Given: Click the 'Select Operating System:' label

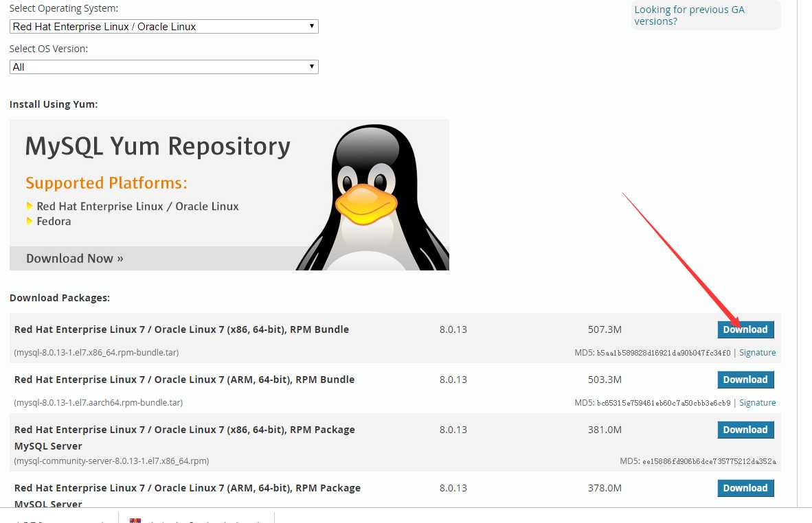Looking at the screenshot, I should click(x=64, y=9).
